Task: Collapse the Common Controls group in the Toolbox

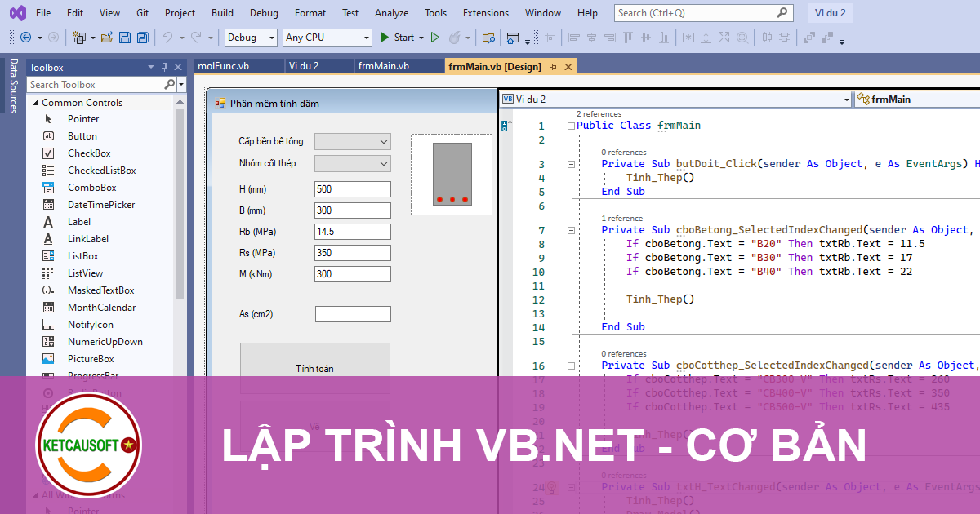Action: click(x=35, y=103)
